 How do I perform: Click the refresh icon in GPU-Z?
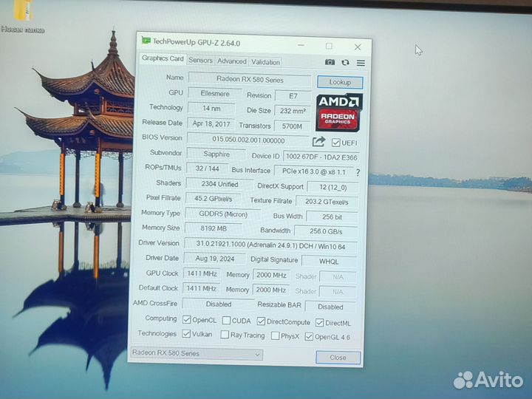tap(345, 62)
